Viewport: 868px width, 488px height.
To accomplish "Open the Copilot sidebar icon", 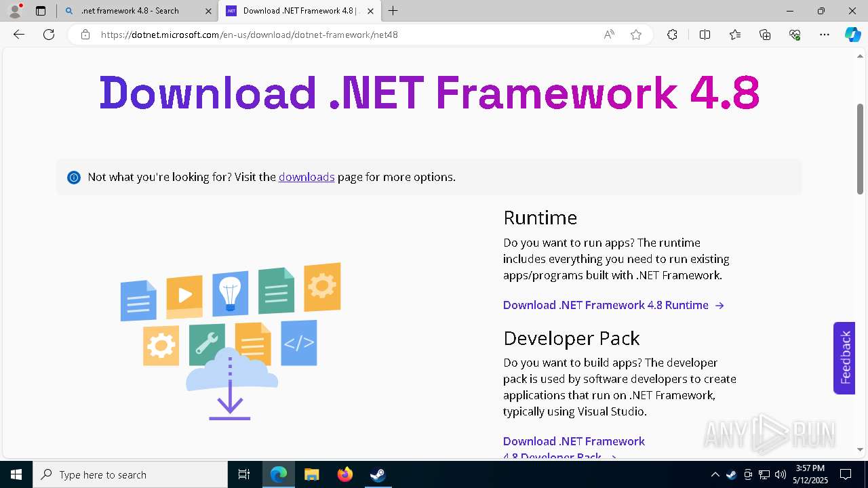I will click(852, 35).
